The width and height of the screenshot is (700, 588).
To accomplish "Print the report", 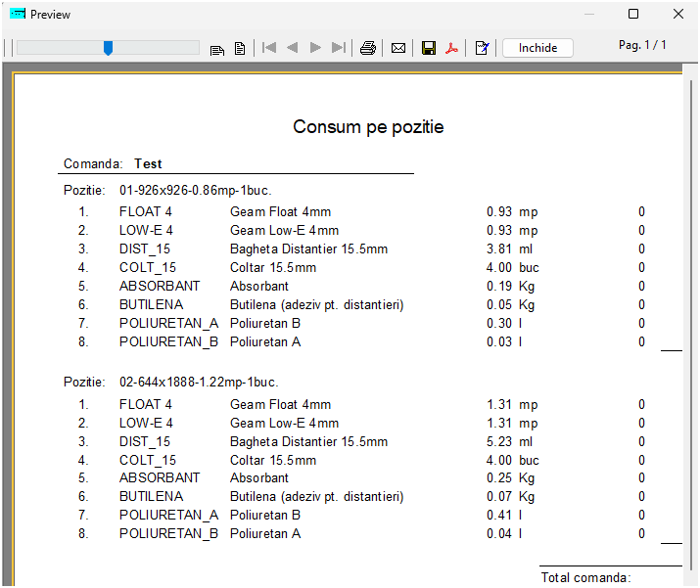I will coord(368,48).
